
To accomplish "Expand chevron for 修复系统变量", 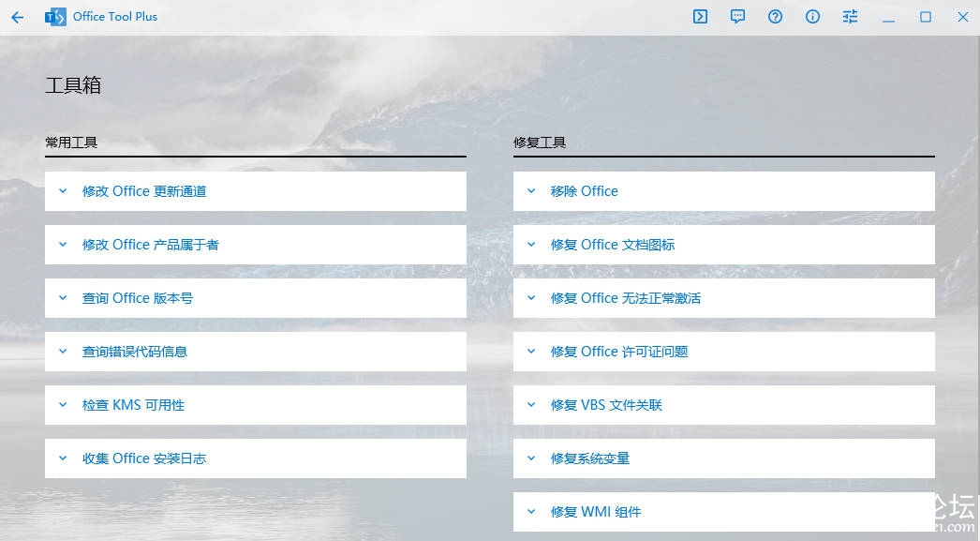I will click(531, 458).
